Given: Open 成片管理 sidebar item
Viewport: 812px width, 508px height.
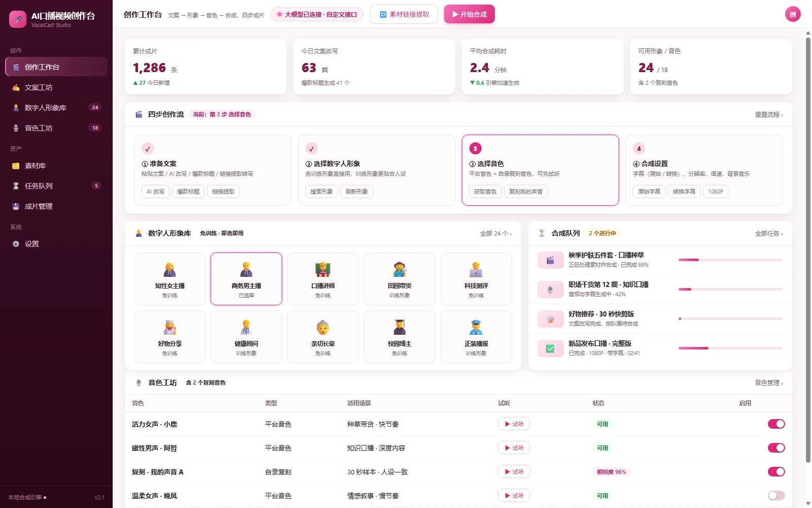Looking at the screenshot, I should click(56, 206).
